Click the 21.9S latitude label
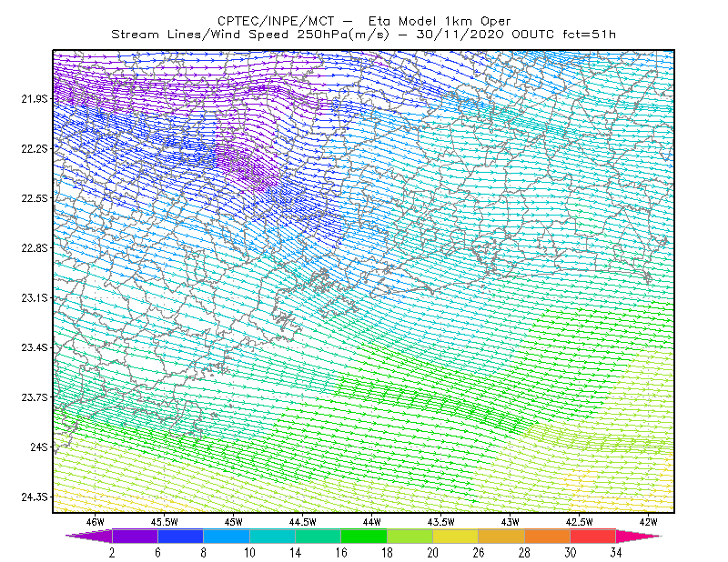 (35, 98)
